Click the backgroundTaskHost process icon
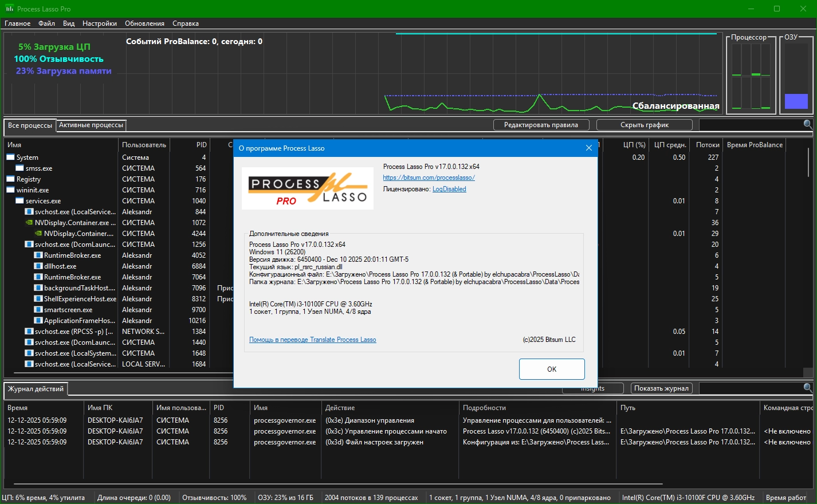The width and height of the screenshot is (817, 504). [x=38, y=288]
